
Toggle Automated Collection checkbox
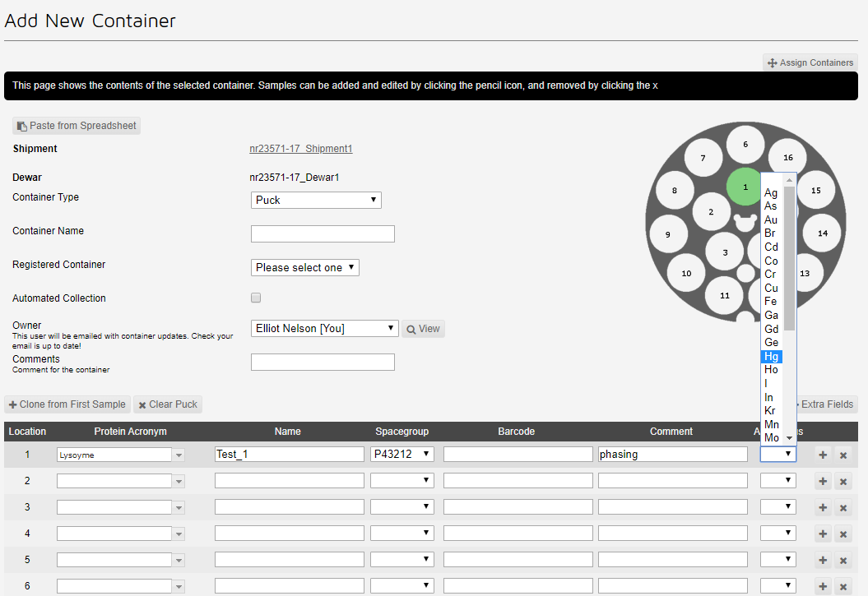(x=256, y=298)
